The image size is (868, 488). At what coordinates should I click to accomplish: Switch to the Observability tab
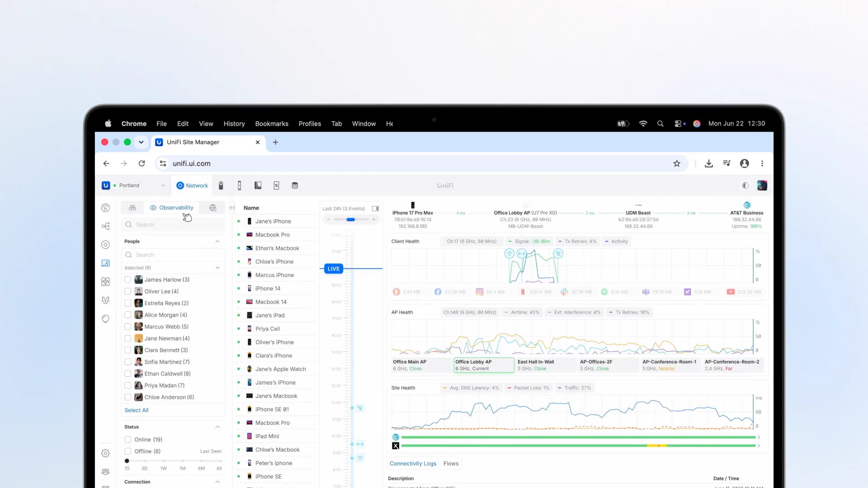click(x=172, y=208)
